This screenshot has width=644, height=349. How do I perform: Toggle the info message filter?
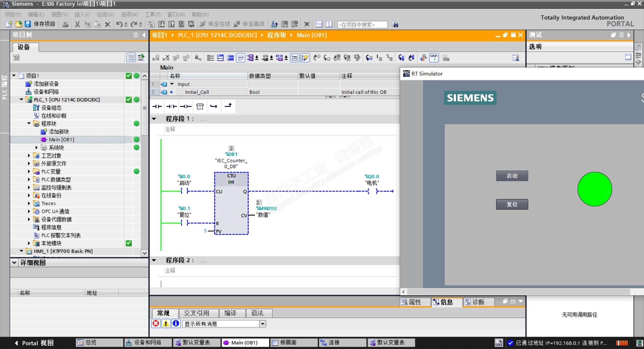[x=176, y=323]
